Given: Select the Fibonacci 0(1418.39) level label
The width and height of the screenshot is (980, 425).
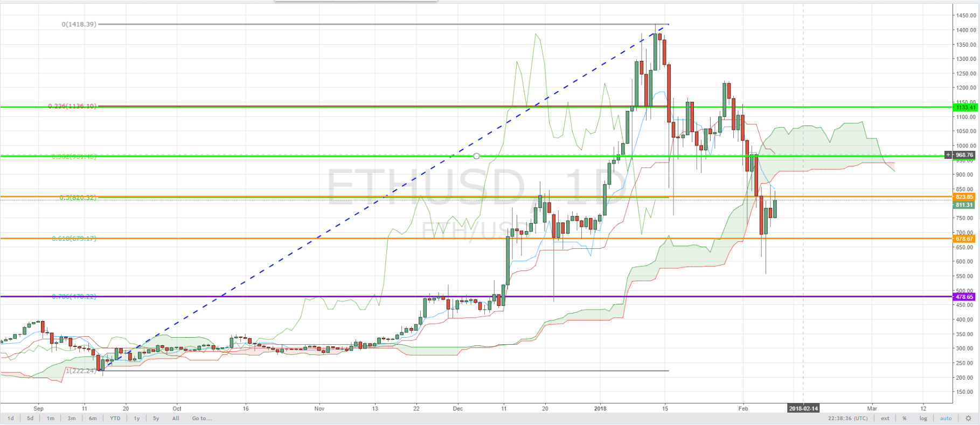Looking at the screenshot, I should pos(79,24).
